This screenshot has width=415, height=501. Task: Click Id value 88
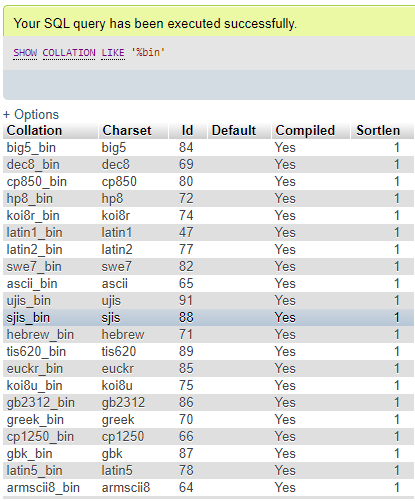186,318
